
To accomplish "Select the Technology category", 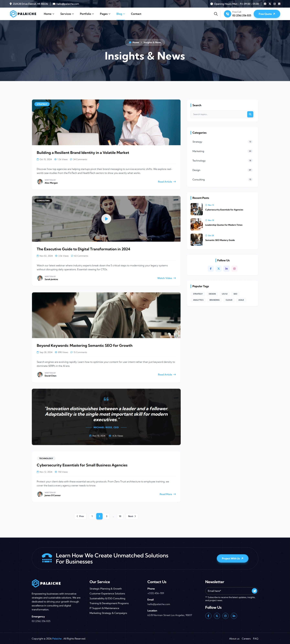I will coord(222,160).
